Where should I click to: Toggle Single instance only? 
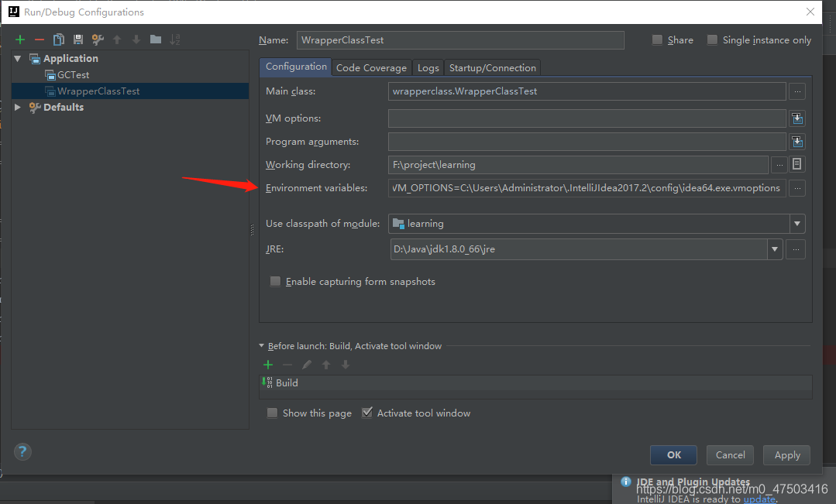[x=712, y=40]
